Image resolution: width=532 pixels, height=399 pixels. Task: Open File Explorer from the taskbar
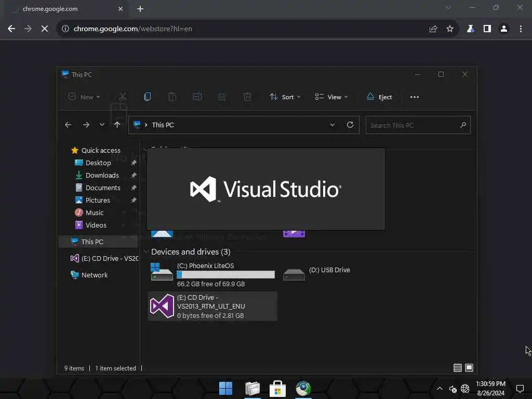coord(252,389)
